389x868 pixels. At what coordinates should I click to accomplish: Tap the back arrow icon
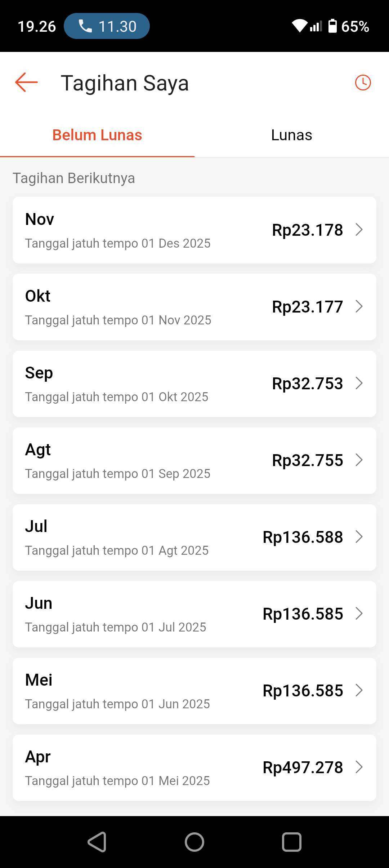point(26,83)
